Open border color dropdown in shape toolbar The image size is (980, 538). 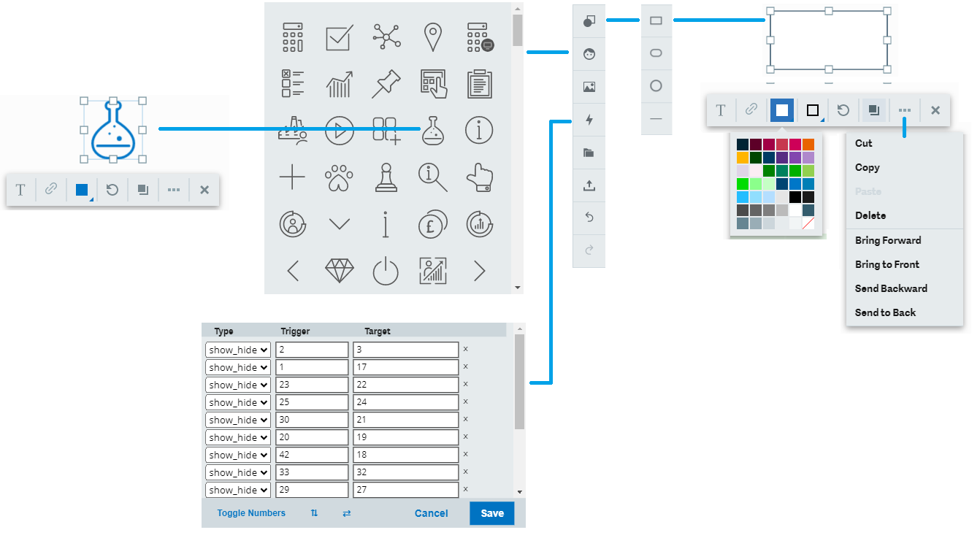click(813, 111)
